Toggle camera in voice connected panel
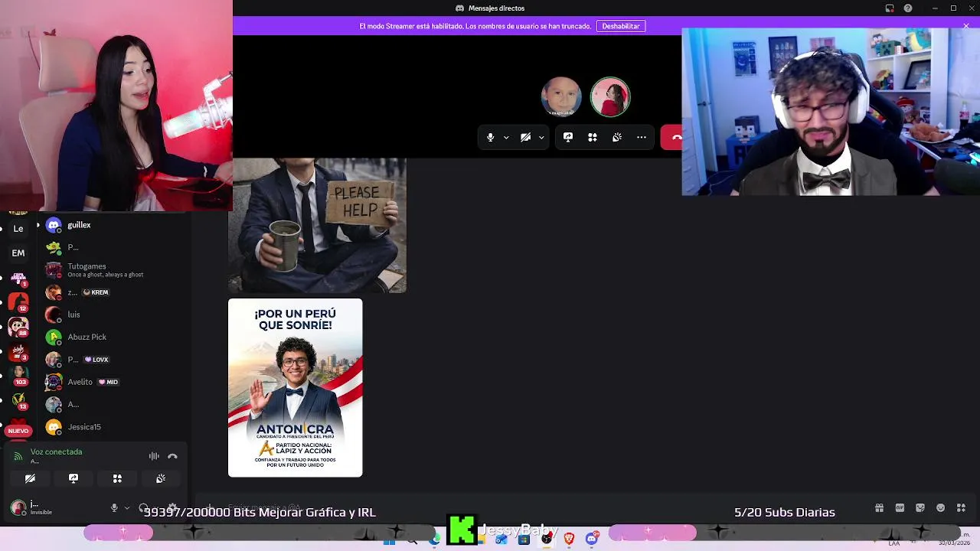The width and height of the screenshot is (980, 551). coord(30,478)
